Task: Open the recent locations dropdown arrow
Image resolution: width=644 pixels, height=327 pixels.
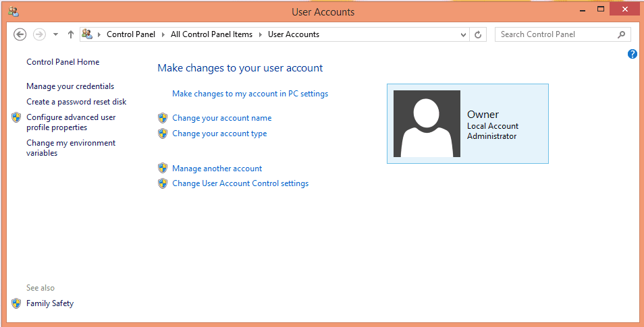Action: coord(55,34)
